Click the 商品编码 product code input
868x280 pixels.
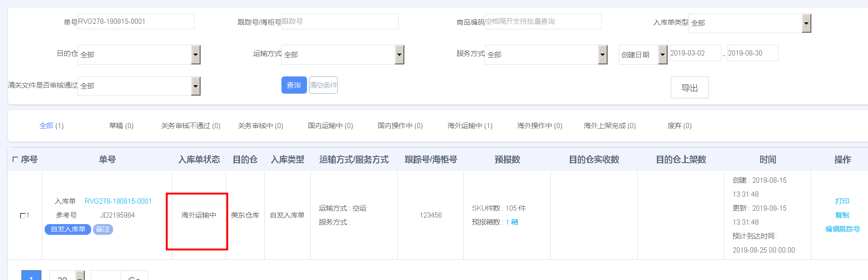point(543,21)
